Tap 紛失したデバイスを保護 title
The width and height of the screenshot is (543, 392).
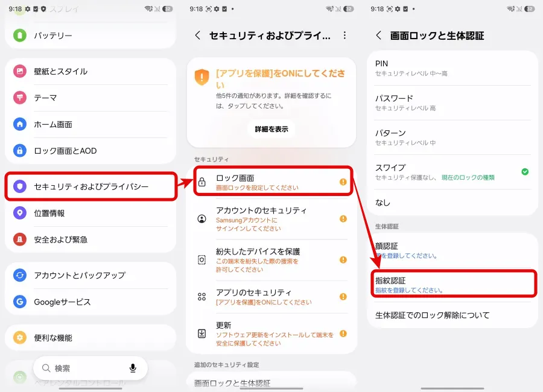tap(258, 251)
